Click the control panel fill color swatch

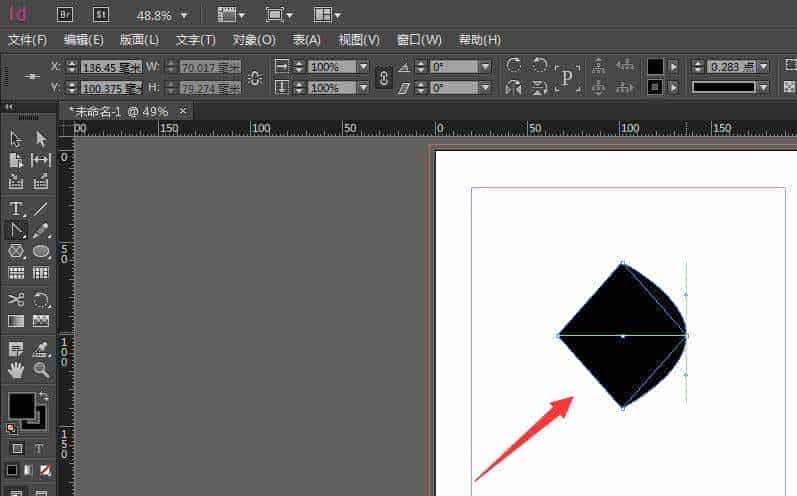pyautogui.click(x=655, y=67)
